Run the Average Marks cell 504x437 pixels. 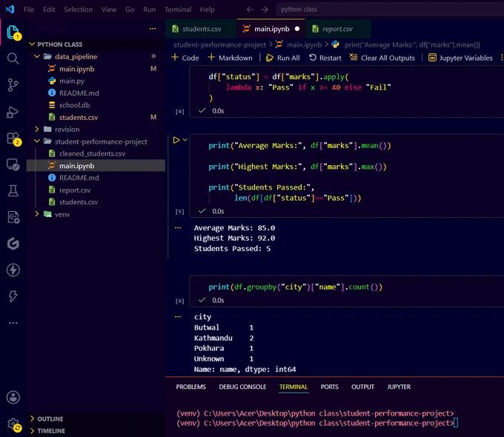tap(176, 140)
